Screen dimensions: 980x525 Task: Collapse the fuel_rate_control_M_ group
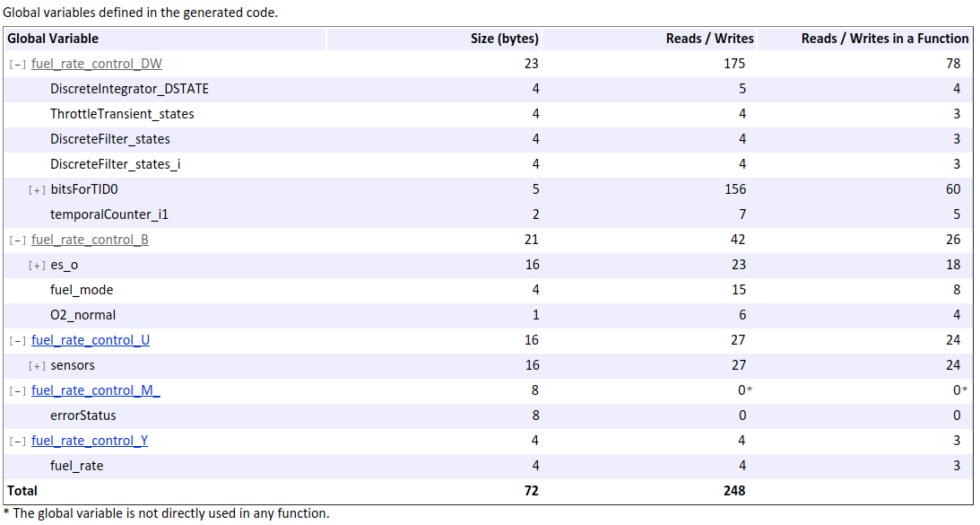[x=18, y=390]
